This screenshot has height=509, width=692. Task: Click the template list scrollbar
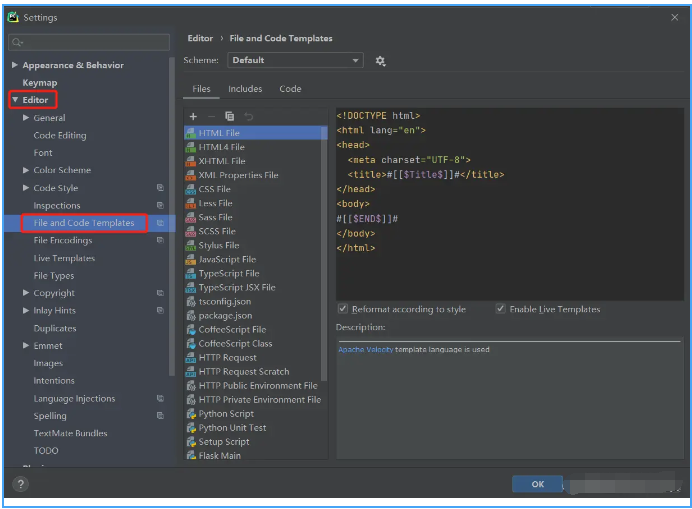(324, 254)
